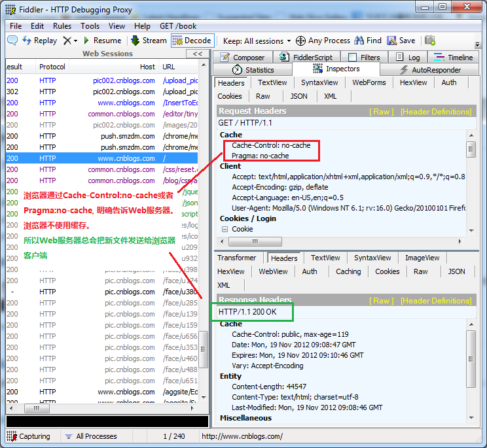Click the Any Process crosshair icon
Viewport: 487px width, 448px height.
click(x=300, y=41)
